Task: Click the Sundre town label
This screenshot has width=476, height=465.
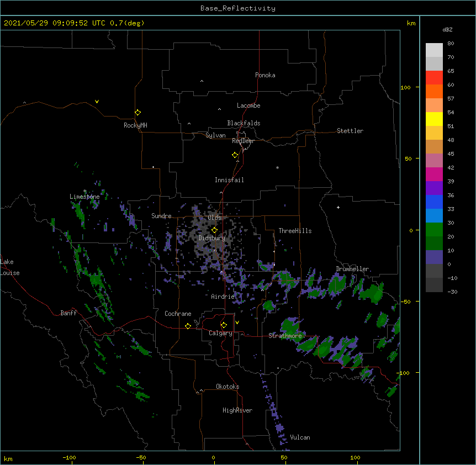Action: [x=161, y=216]
